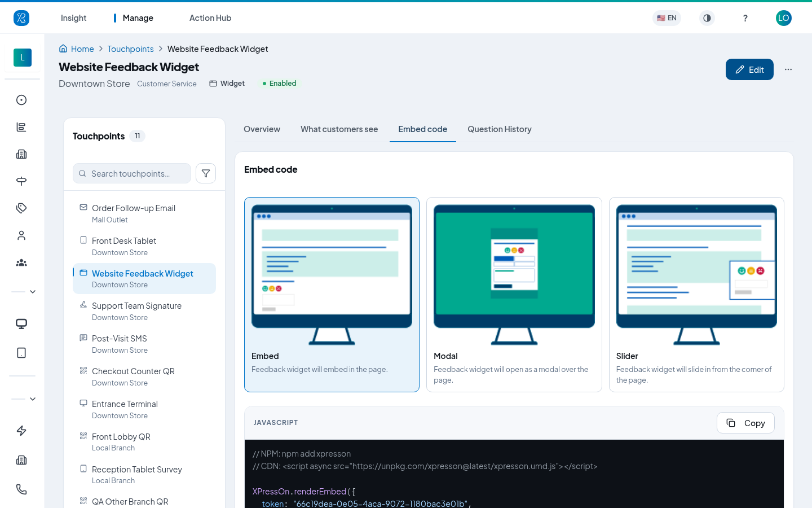Open the phone icon in sidebar
812x508 pixels.
click(21, 489)
